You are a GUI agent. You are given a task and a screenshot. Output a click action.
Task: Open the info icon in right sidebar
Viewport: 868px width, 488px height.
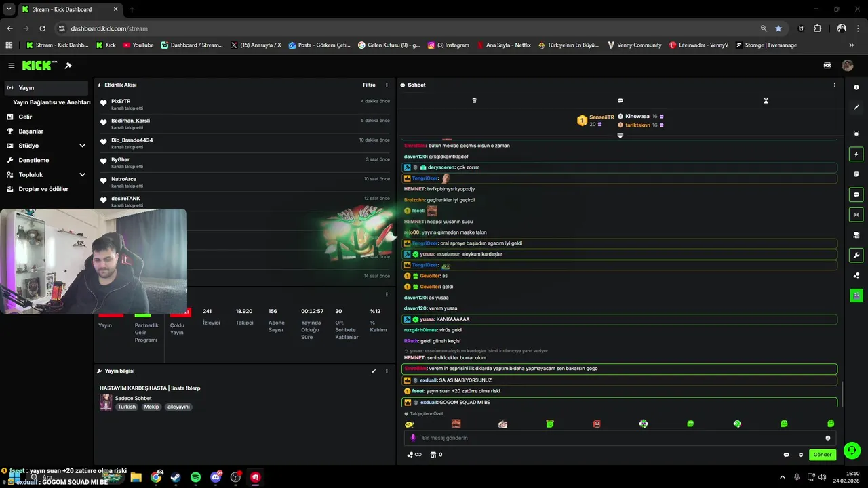pos(856,87)
